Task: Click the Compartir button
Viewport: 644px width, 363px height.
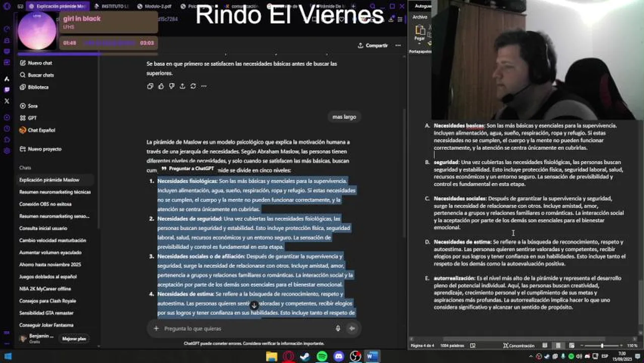Action: [373, 45]
